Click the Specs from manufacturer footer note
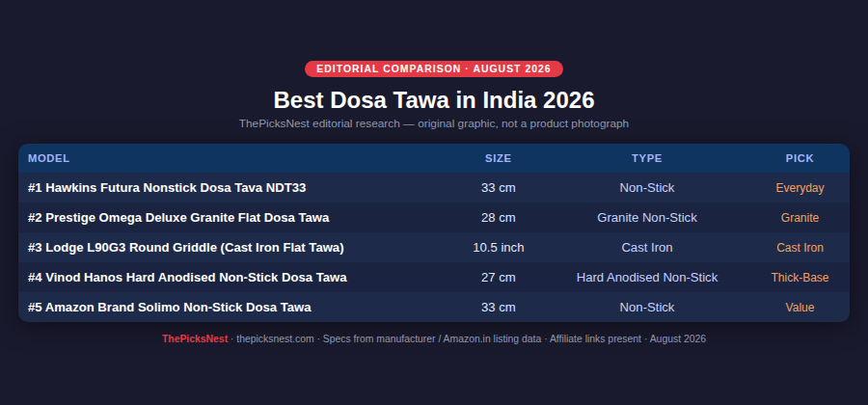The height and width of the screenshot is (405, 868). (432, 338)
